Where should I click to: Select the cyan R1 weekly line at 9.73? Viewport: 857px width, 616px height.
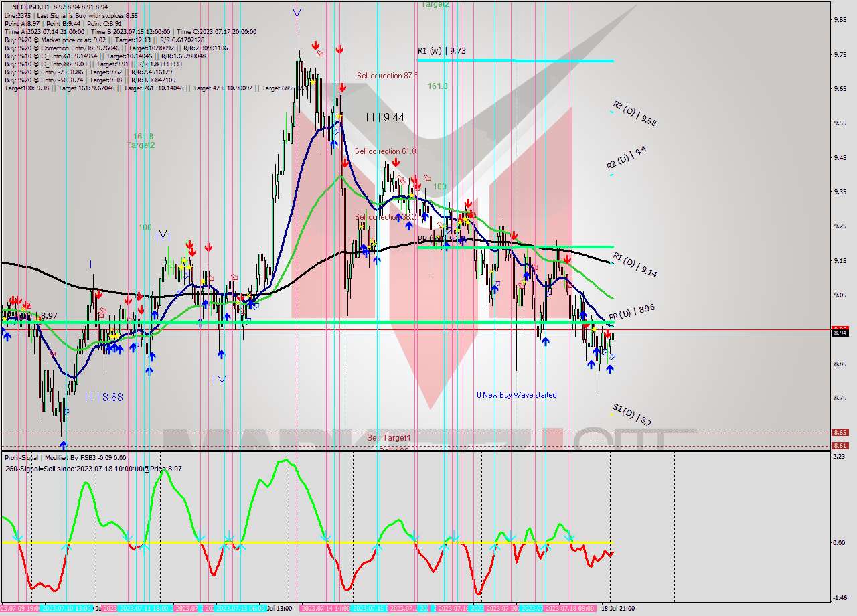click(515, 60)
